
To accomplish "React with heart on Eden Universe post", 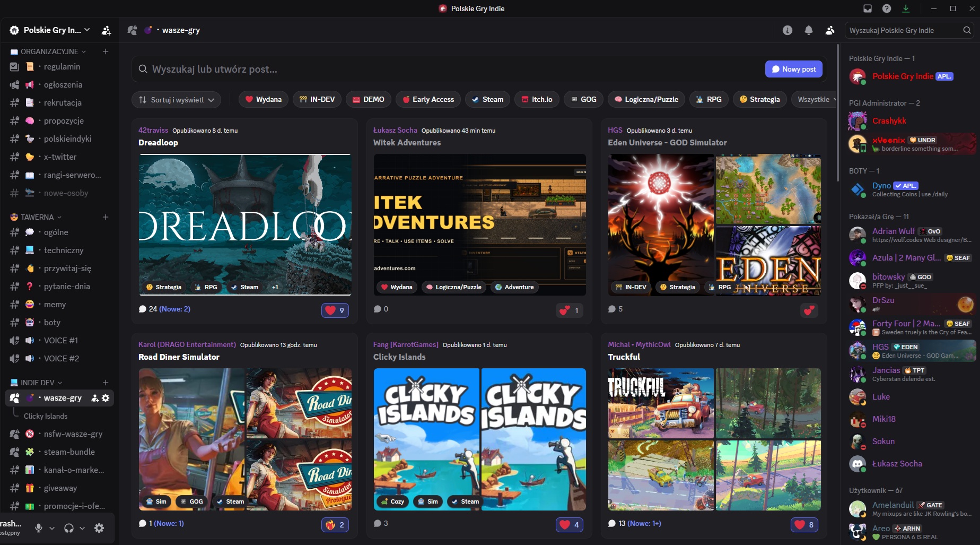I will (x=809, y=310).
